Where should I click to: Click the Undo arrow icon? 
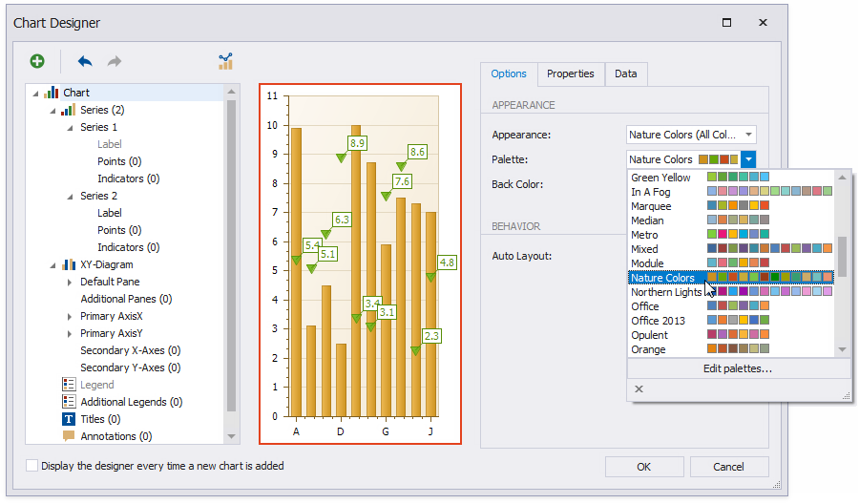point(85,61)
